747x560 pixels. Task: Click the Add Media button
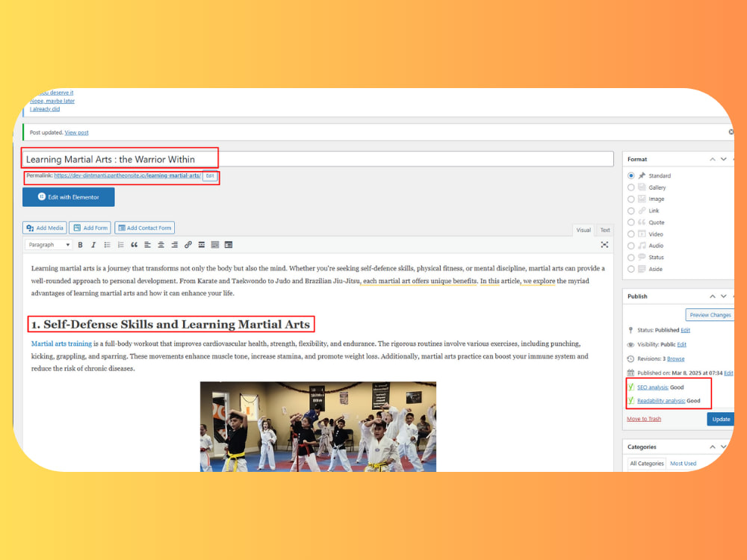[45, 228]
